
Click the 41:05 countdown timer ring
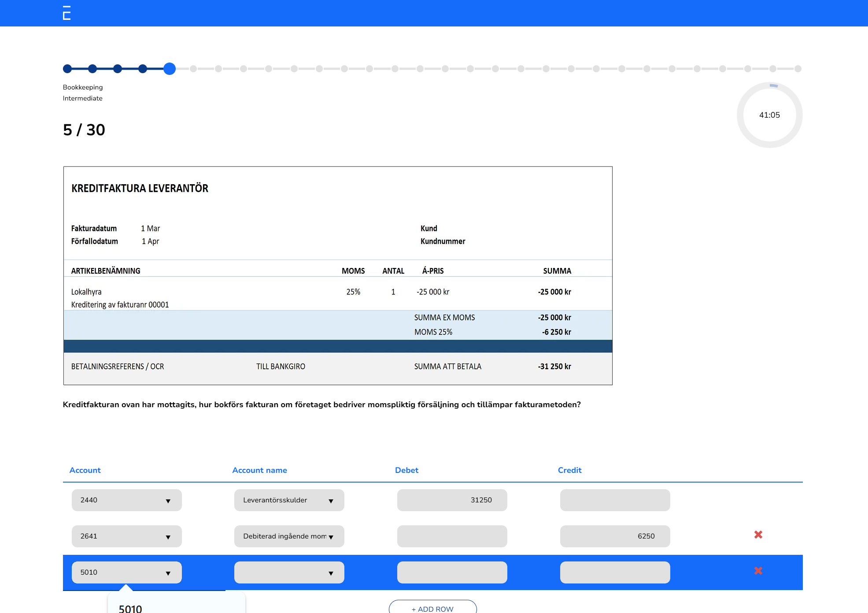coord(769,115)
